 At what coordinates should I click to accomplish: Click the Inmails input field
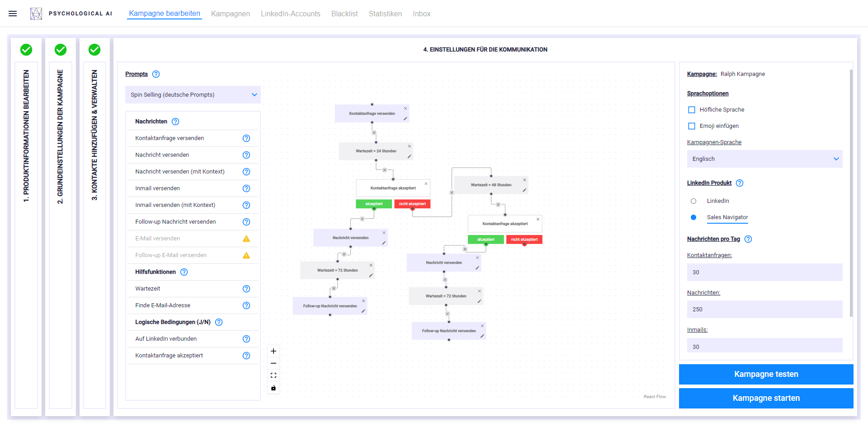(765, 346)
